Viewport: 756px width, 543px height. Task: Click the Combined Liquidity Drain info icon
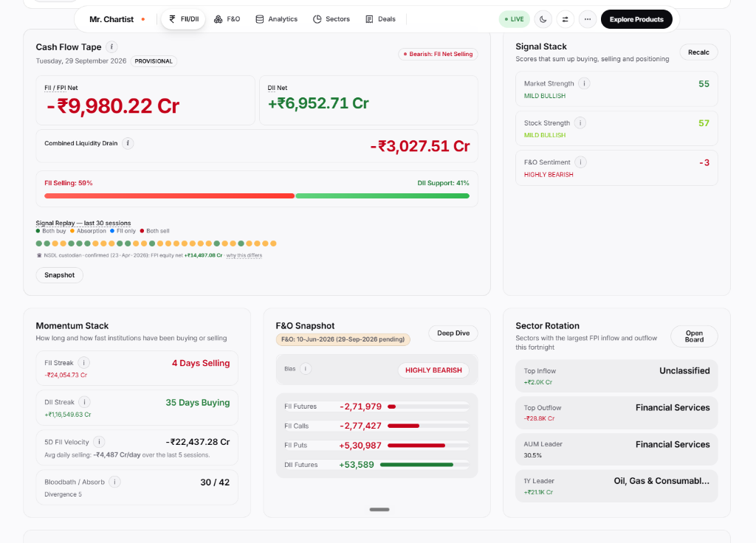pos(128,143)
